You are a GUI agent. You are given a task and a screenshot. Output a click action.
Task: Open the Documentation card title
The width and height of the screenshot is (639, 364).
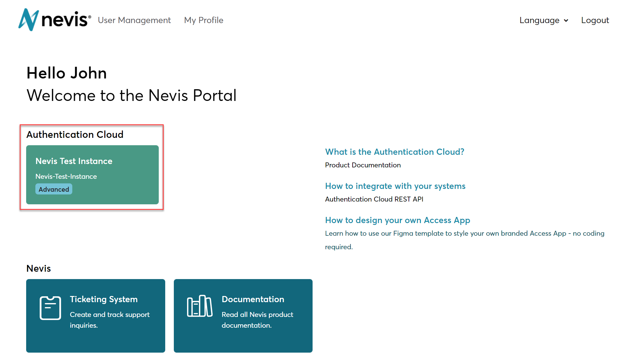pos(253,299)
